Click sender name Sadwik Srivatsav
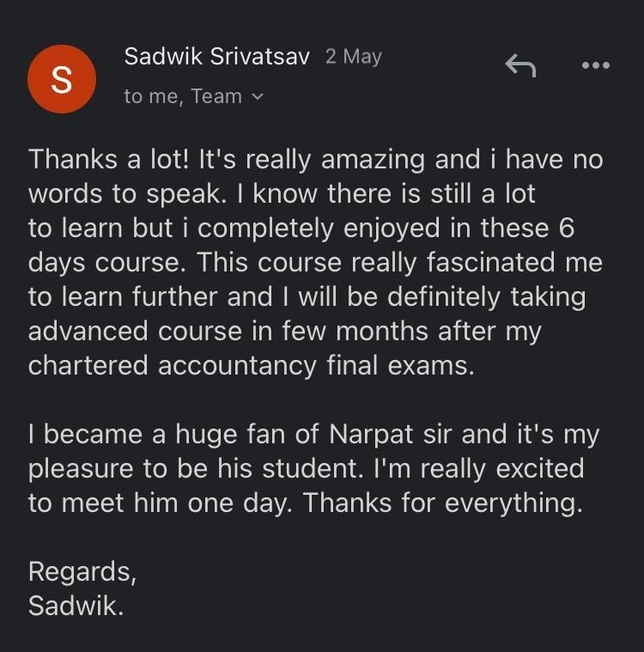The image size is (644, 652). pyautogui.click(x=219, y=57)
